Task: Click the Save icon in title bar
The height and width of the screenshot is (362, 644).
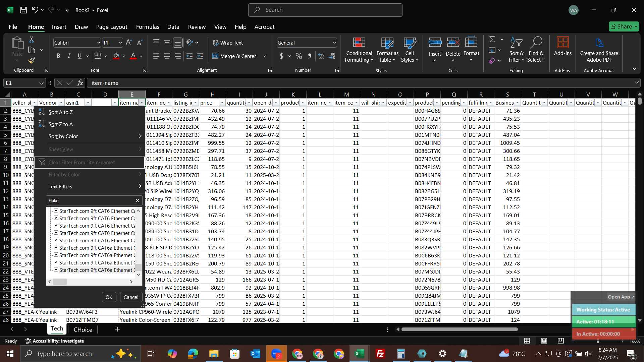Action: click(x=23, y=10)
